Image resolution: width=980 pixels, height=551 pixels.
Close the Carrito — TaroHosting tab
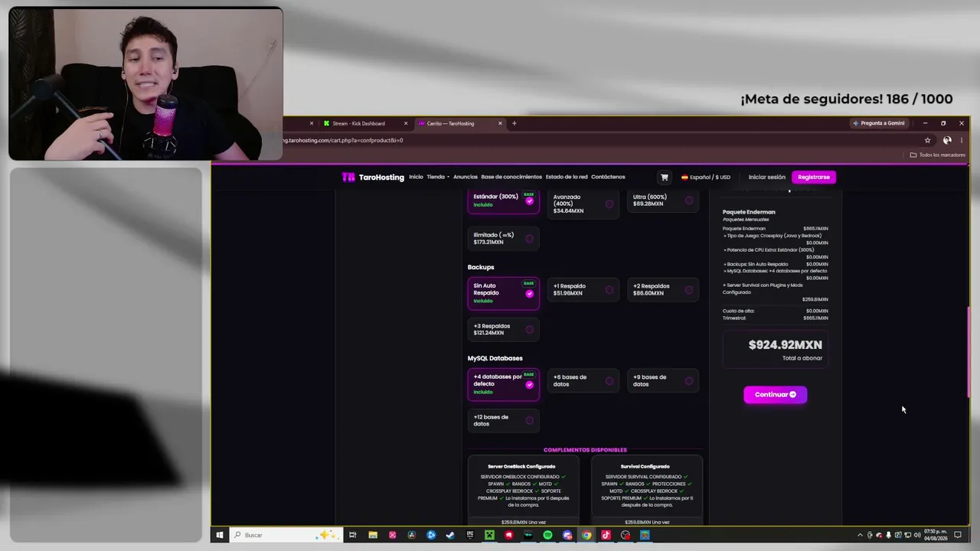point(500,123)
